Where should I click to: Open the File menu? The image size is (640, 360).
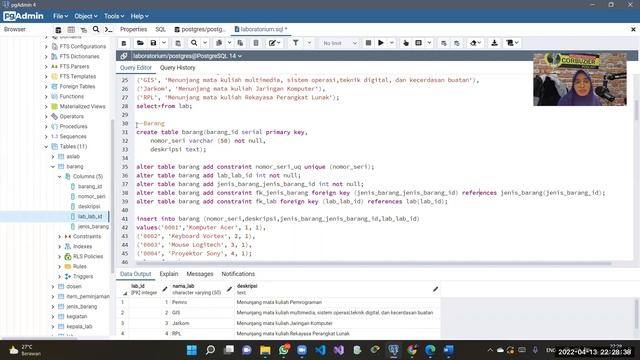[60, 16]
